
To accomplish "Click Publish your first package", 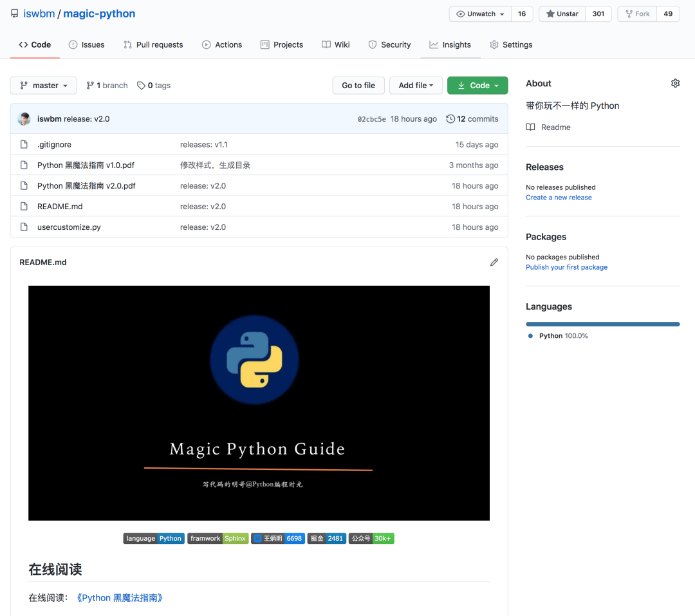I will click(x=566, y=267).
